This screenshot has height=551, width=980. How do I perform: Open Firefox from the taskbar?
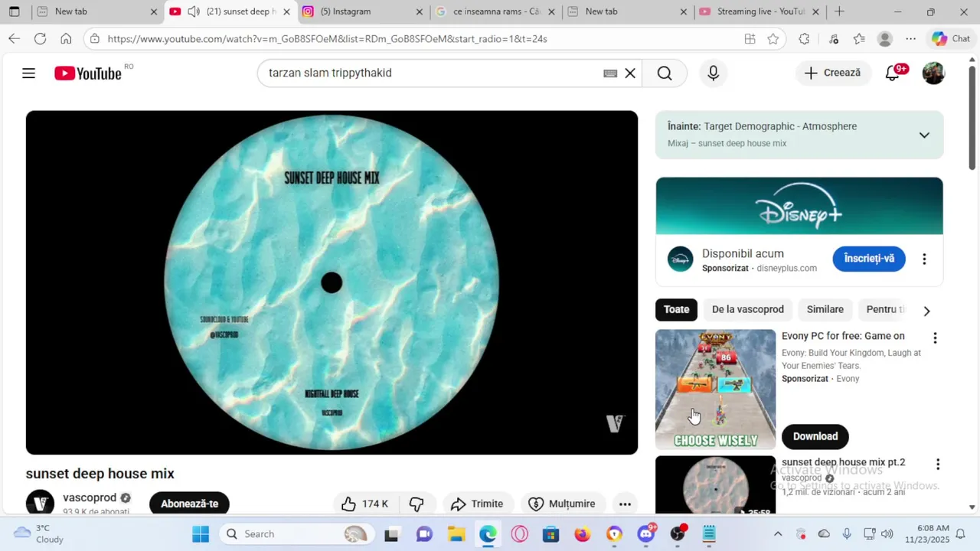pyautogui.click(x=583, y=534)
